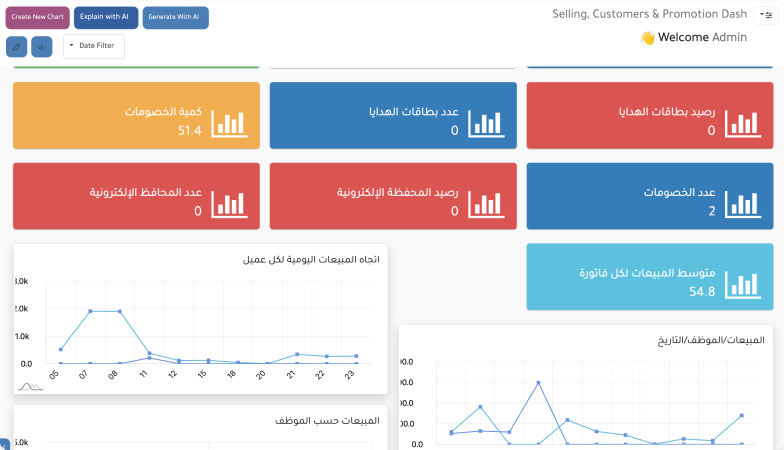Click the المبيعات حسب الموظف chart heading
This screenshot has width=784, height=450.
tap(327, 421)
